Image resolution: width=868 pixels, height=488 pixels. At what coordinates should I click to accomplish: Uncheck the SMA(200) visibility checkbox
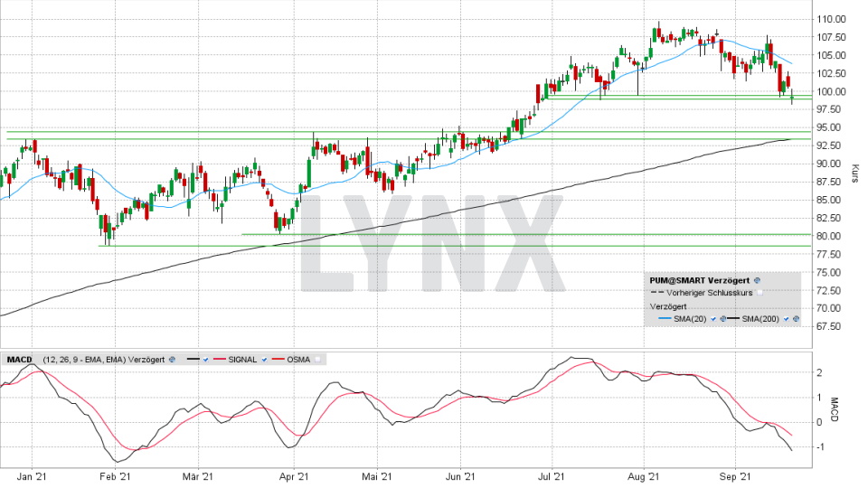point(787,319)
